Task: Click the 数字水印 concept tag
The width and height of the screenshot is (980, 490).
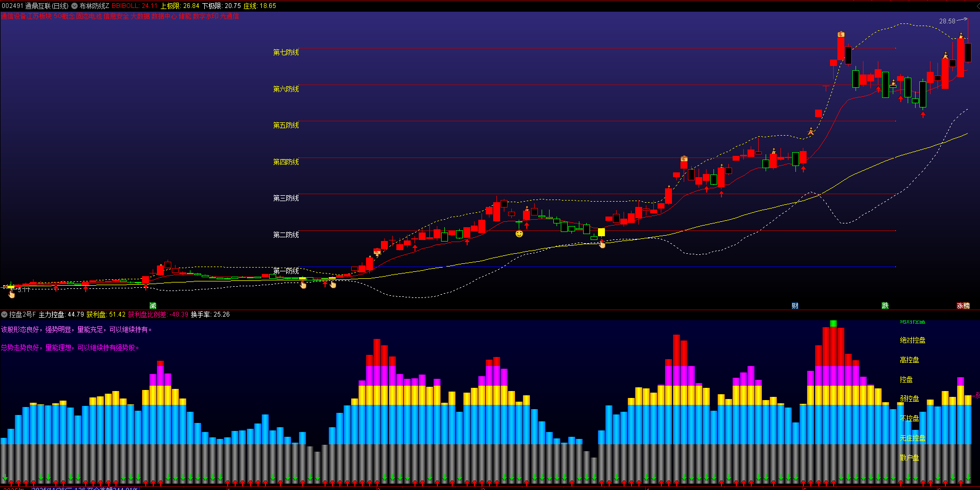Action: pos(206,16)
